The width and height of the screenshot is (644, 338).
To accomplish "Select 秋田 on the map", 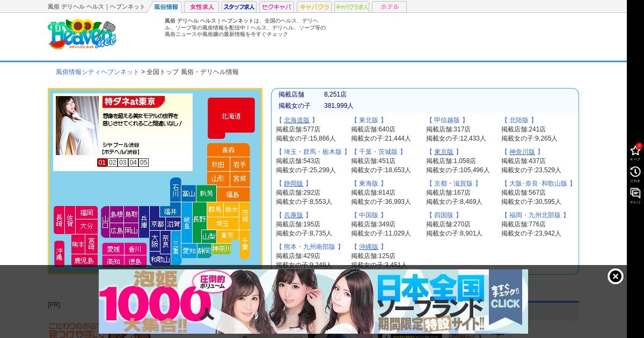I will (x=218, y=164).
